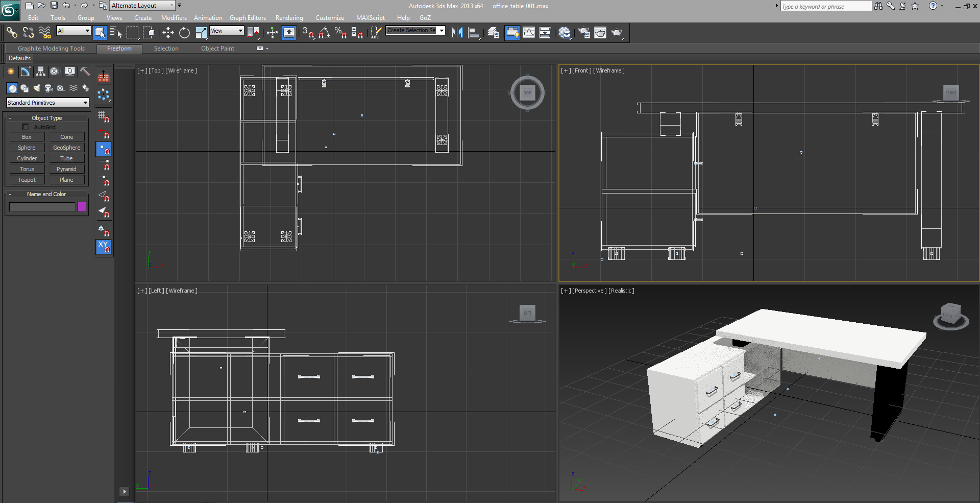Screen dimensions: 980x503
Task: Select Lights category in Create panel
Action: pos(36,88)
